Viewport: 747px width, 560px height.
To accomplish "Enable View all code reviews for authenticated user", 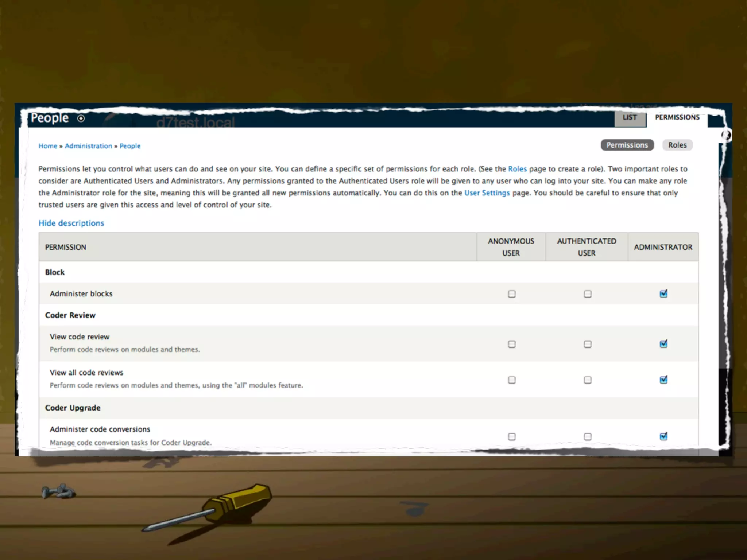I will [588, 380].
